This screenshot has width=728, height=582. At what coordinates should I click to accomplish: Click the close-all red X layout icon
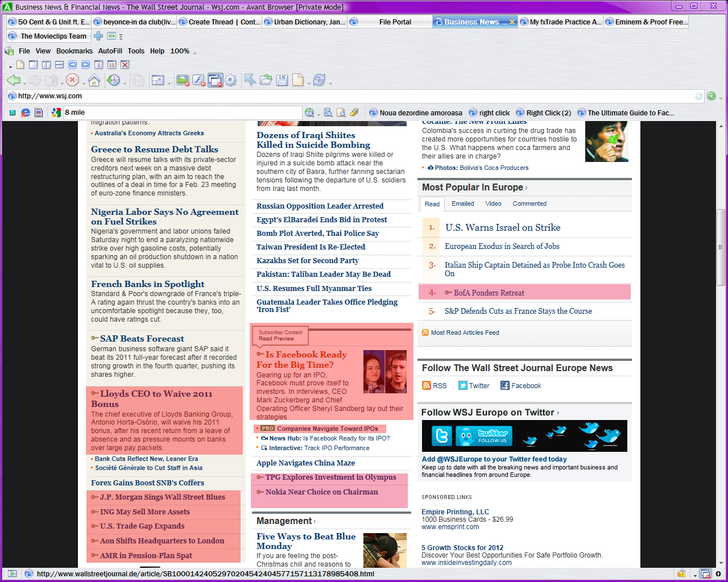click(125, 65)
